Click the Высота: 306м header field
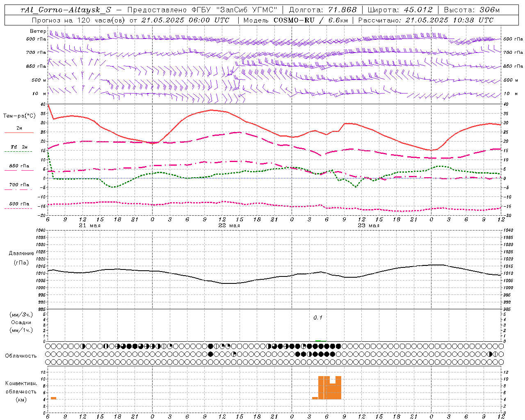The height and width of the screenshot is (420, 525). (x=472, y=10)
